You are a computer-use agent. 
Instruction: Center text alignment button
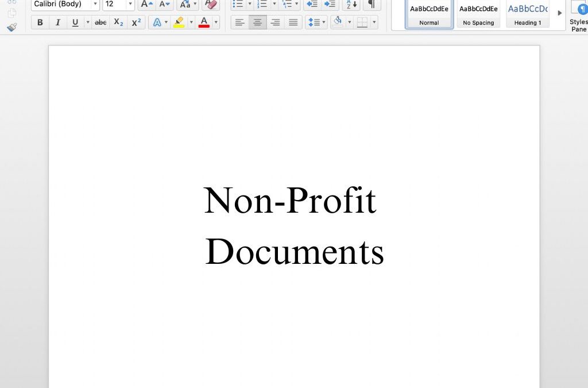click(x=258, y=22)
